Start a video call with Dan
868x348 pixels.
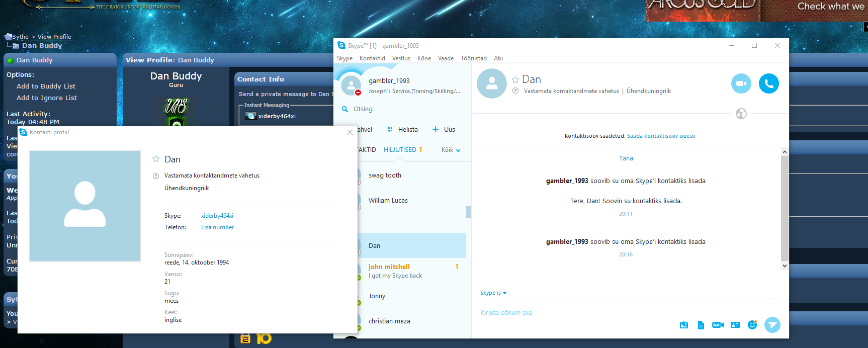[741, 83]
